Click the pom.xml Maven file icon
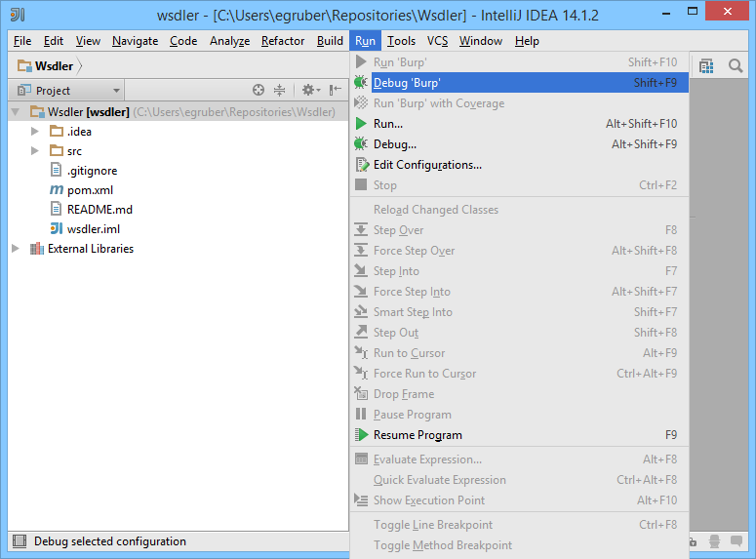756x559 pixels. click(57, 190)
